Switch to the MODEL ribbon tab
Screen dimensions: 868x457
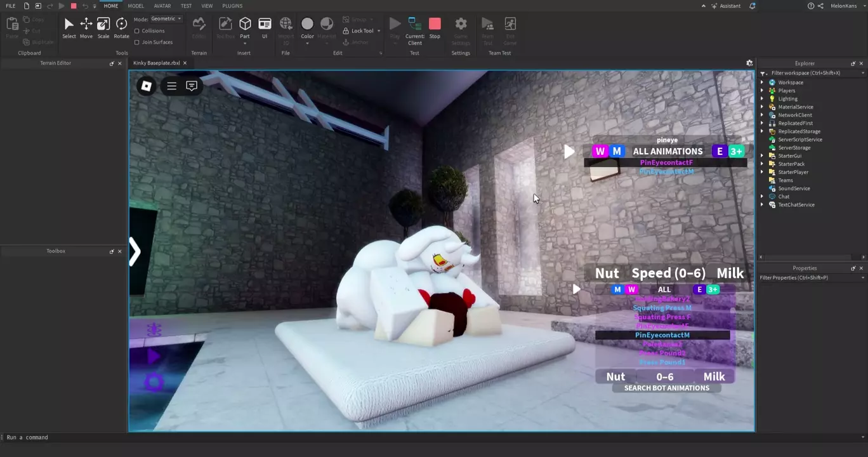[136, 6]
